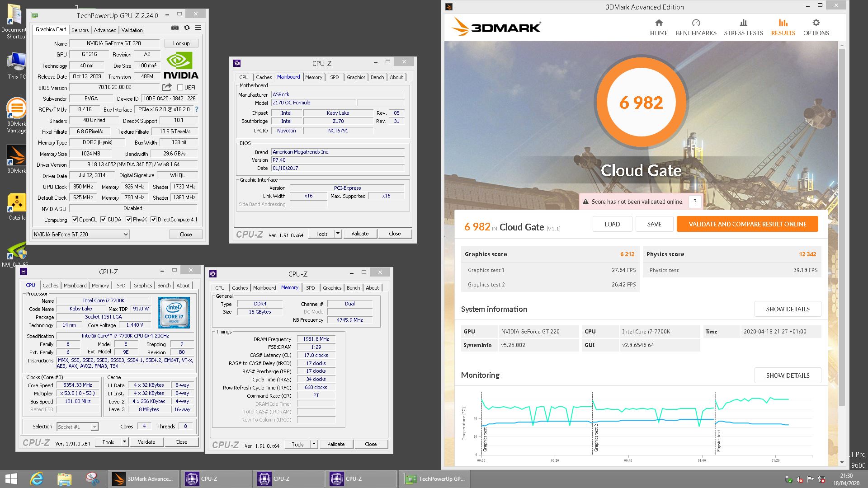Toggle the DirectCompute 4.1 checkbox
868x488 pixels.
click(x=154, y=220)
